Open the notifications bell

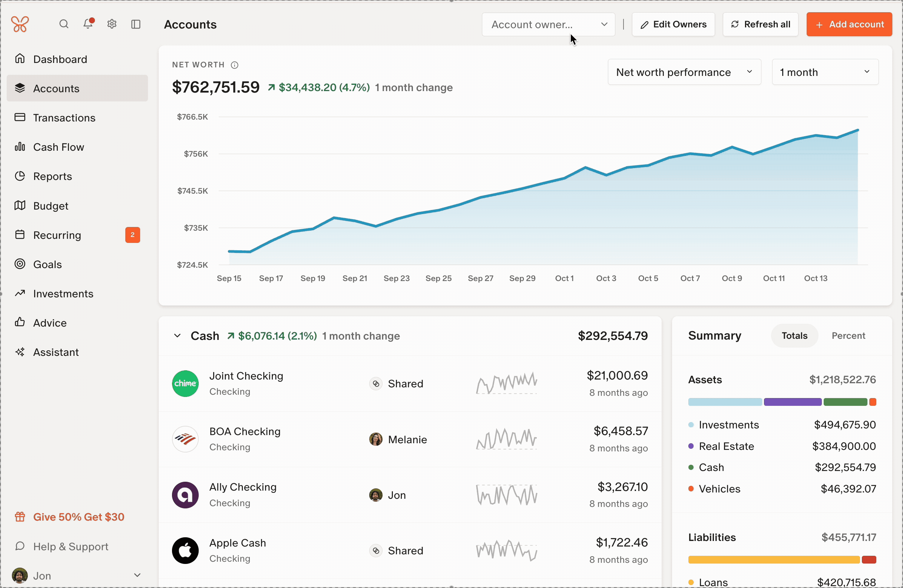click(88, 24)
